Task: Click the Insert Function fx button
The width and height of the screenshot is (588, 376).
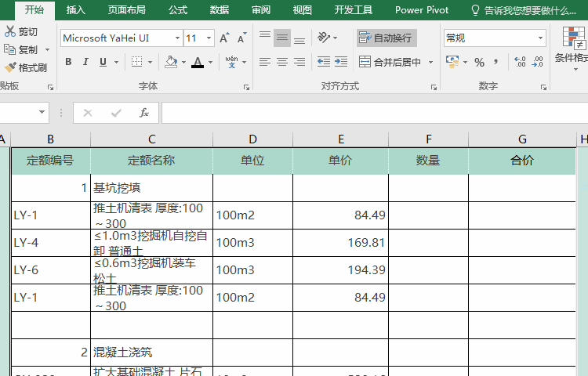Action: (x=144, y=112)
